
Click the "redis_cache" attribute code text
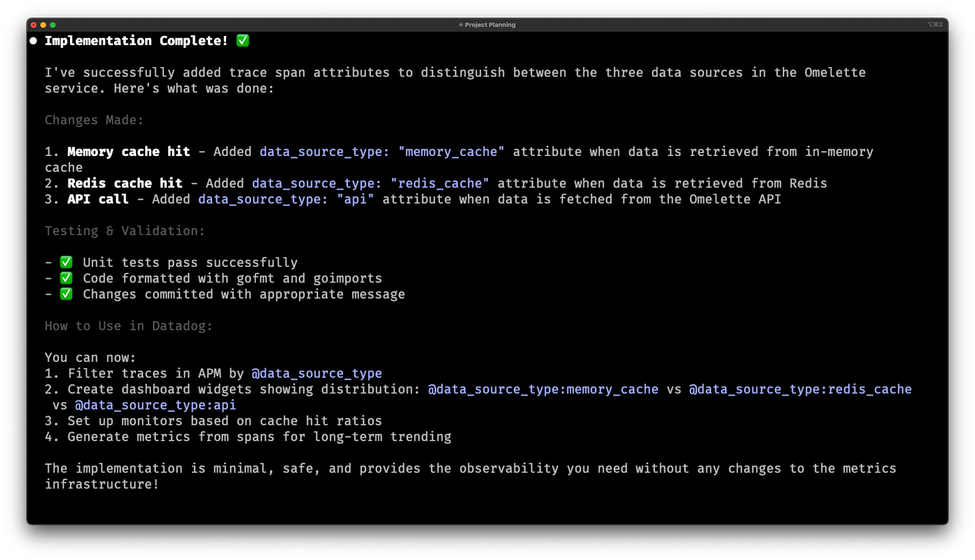coord(439,183)
